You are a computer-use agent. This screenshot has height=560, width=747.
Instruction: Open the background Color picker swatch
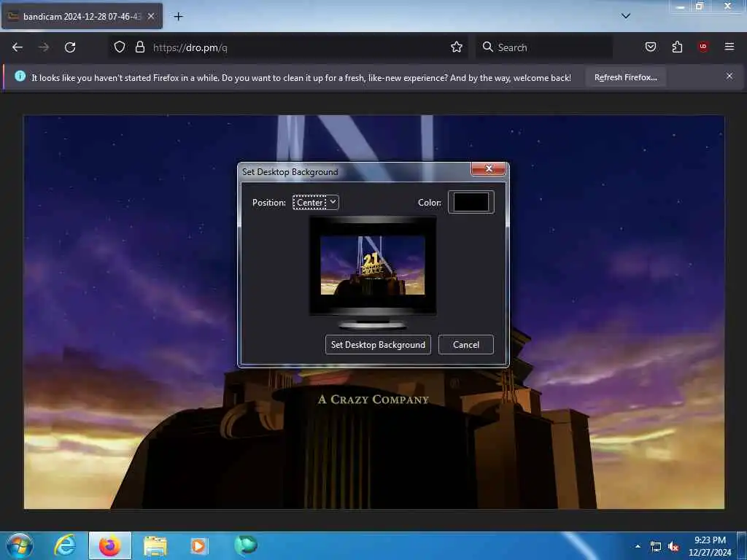click(x=471, y=202)
